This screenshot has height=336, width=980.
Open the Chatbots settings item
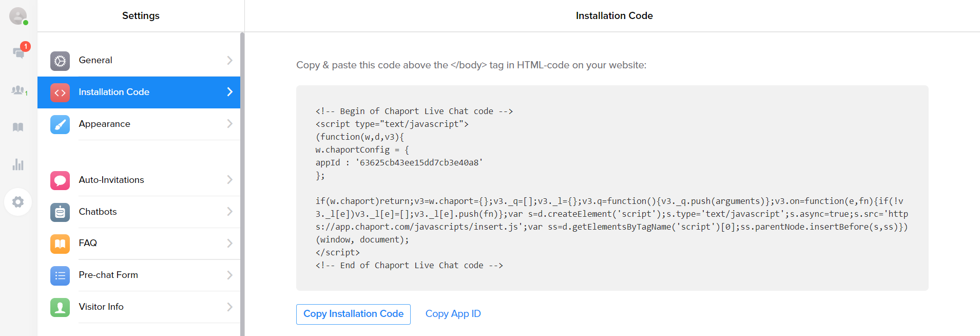click(139, 212)
